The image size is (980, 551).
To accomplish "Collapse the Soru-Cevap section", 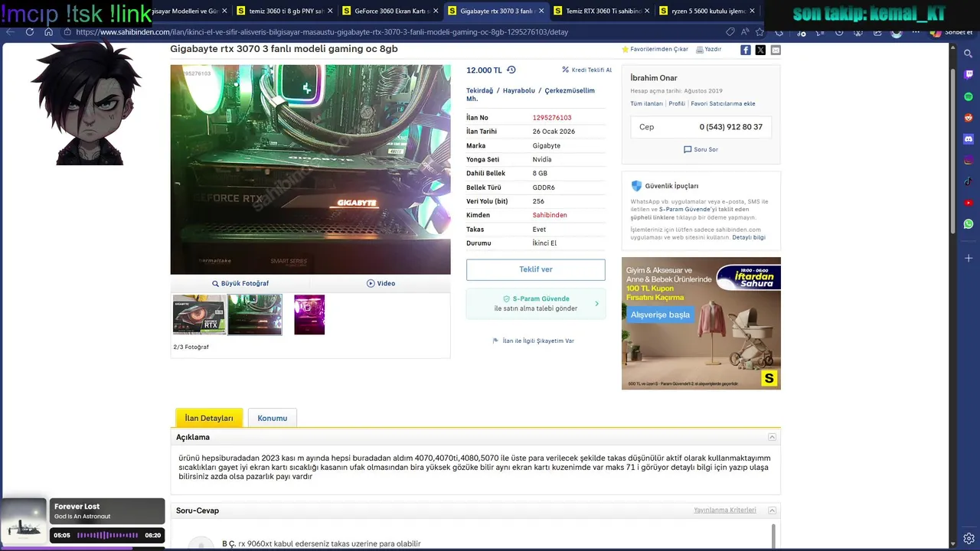I will (x=772, y=510).
